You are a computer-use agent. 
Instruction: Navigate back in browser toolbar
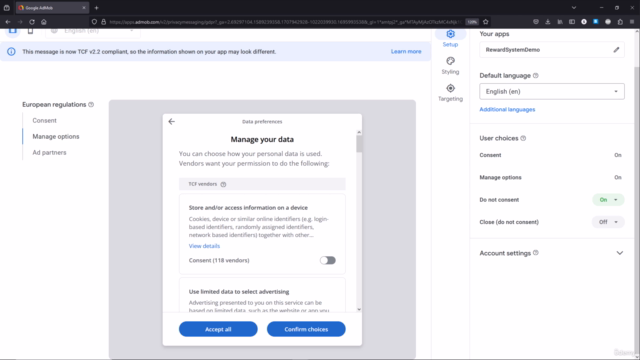[x=8, y=22]
